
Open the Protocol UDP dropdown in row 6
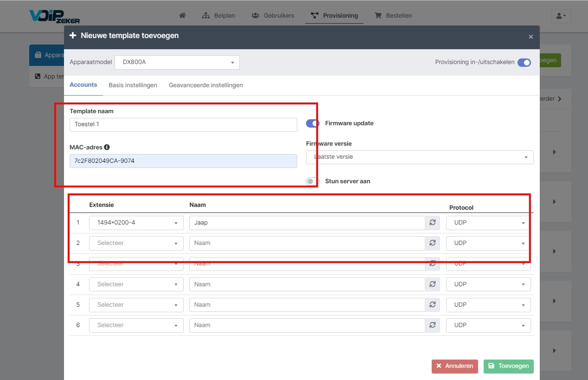[488, 325]
